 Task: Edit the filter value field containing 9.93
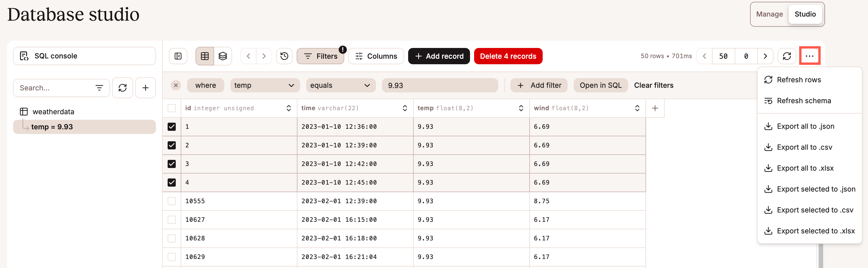pos(440,85)
